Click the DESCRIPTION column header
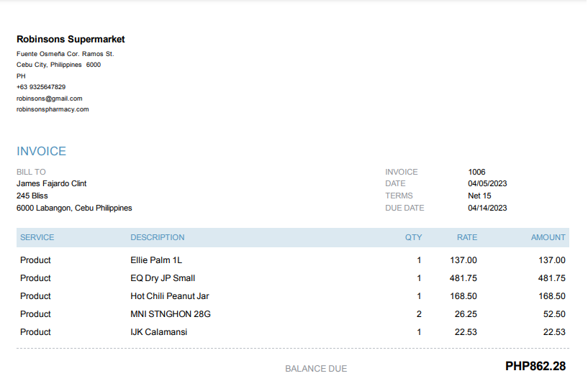 [x=157, y=237]
